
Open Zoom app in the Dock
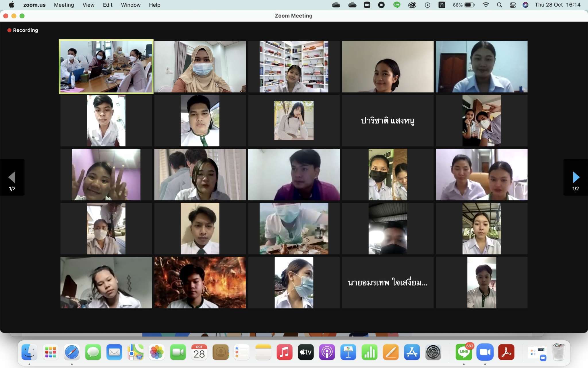point(485,352)
